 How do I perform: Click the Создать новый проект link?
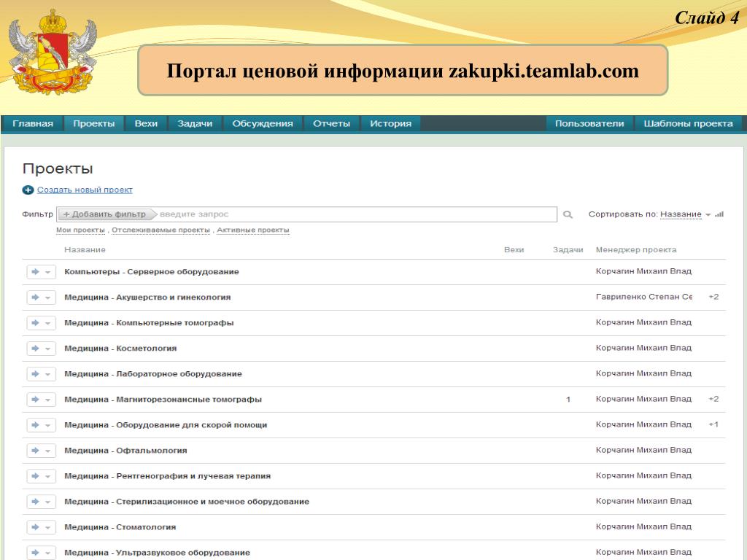click(85, 190)
